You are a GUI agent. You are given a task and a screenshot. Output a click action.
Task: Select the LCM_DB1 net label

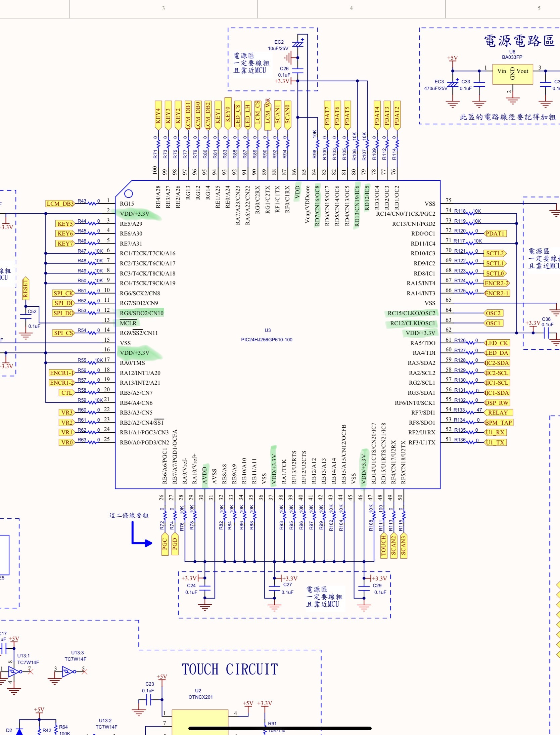[x=188, y=116]
